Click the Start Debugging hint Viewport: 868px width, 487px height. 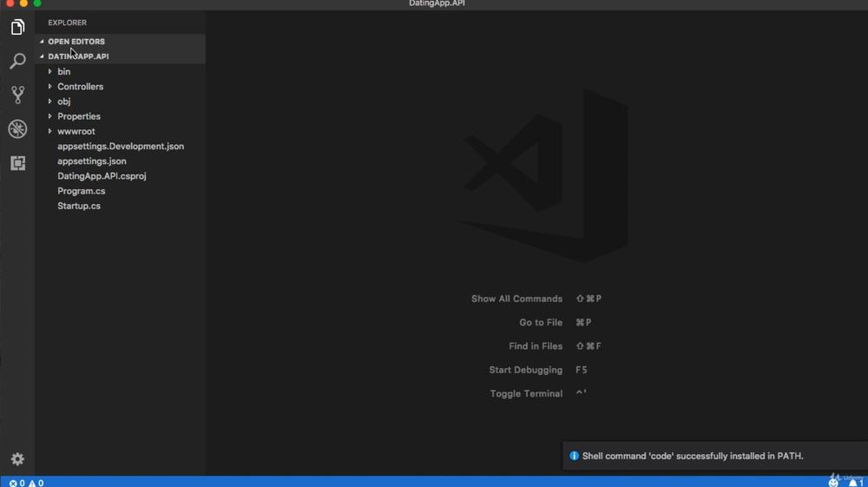click(525, 370)
